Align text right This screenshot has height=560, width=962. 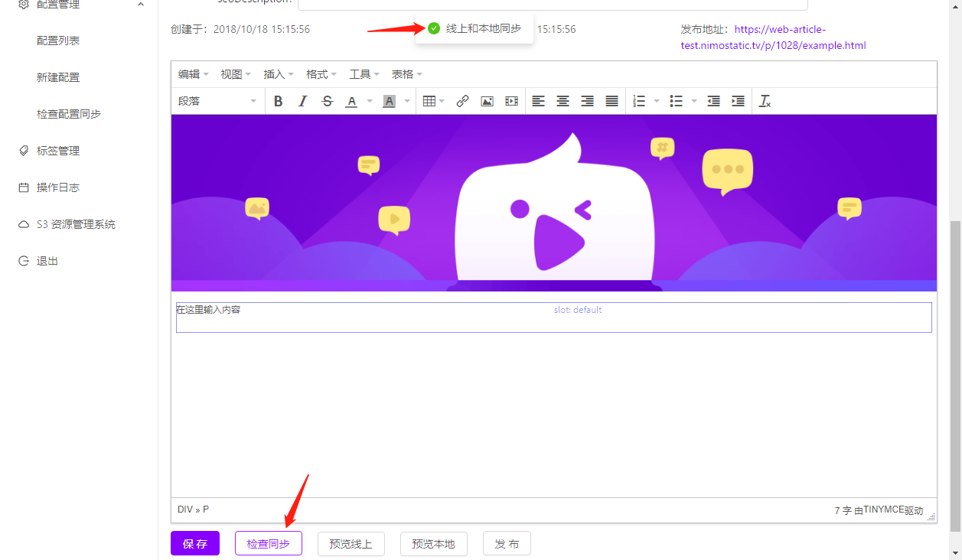[x=587, y=101]
